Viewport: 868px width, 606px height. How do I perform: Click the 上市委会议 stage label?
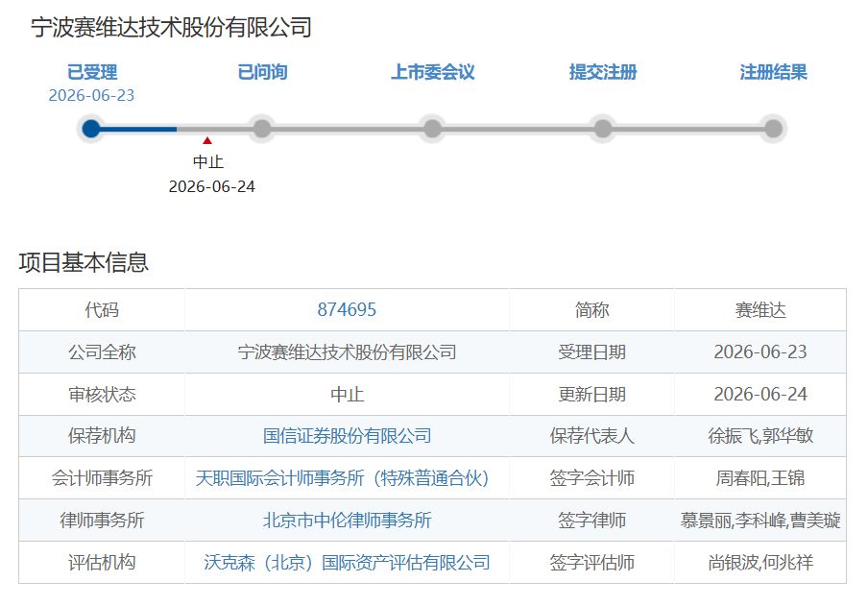433,72
